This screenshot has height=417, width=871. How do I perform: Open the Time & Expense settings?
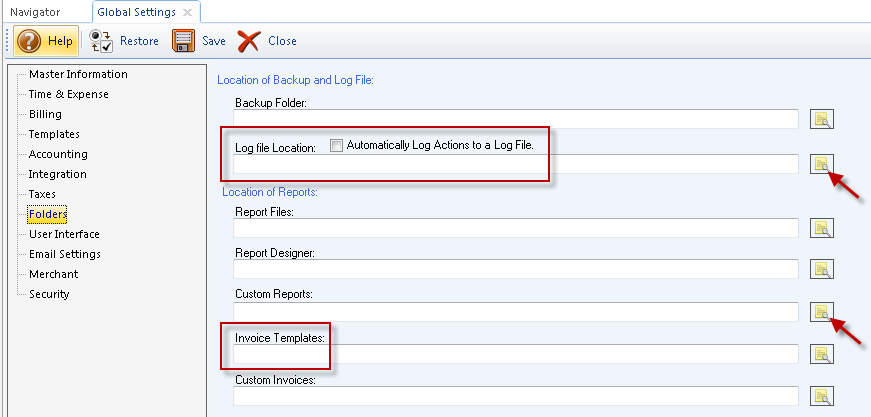pos(68,94)
